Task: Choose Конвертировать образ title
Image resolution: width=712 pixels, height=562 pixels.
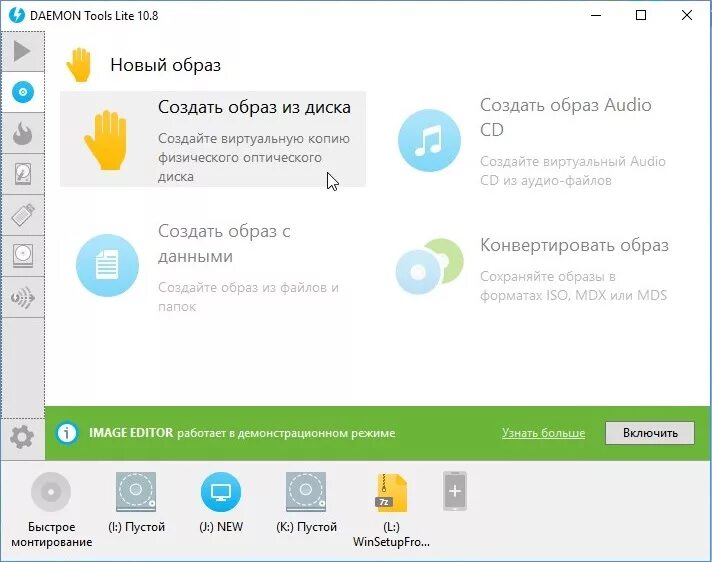Action: coord(574,245)
